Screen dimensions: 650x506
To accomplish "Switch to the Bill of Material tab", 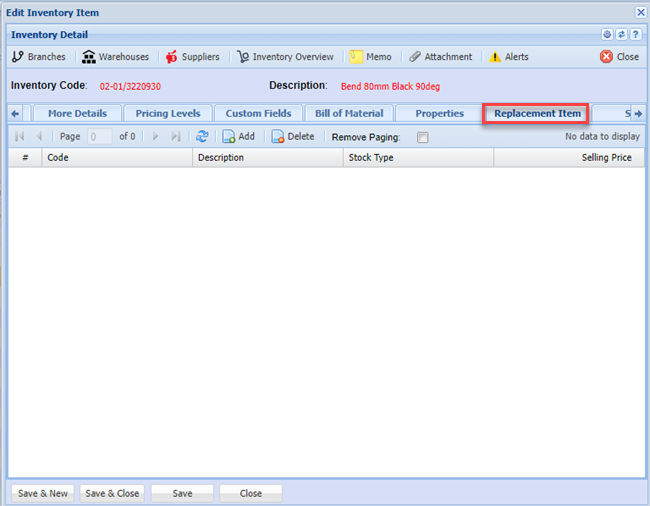I will [x=349, y=114].
